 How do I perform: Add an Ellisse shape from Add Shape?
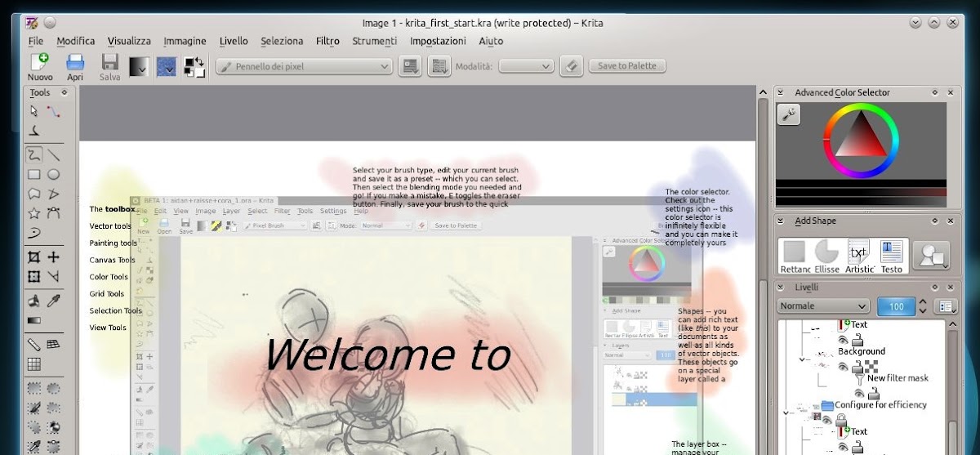tap(827, 256)
